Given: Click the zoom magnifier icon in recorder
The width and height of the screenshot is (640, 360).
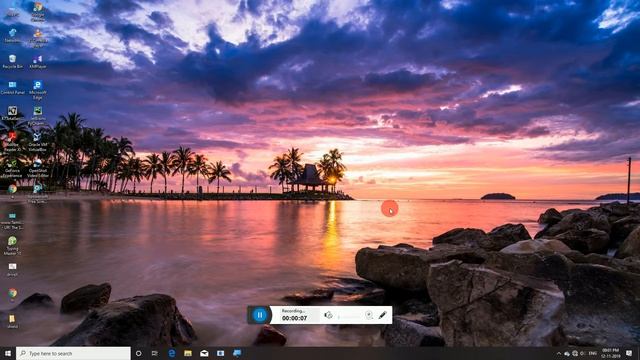Looking at the screenshot, I should (x=369, y=315).
